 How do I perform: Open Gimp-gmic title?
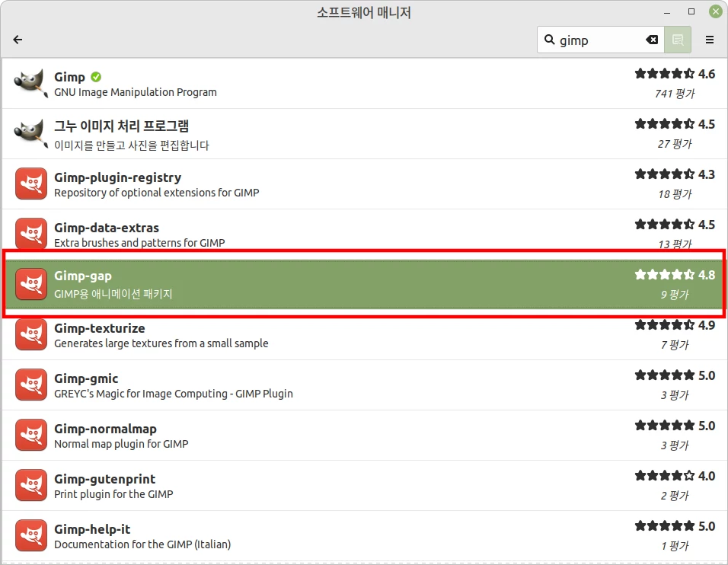pyautogui.click(x=86, y=379)
